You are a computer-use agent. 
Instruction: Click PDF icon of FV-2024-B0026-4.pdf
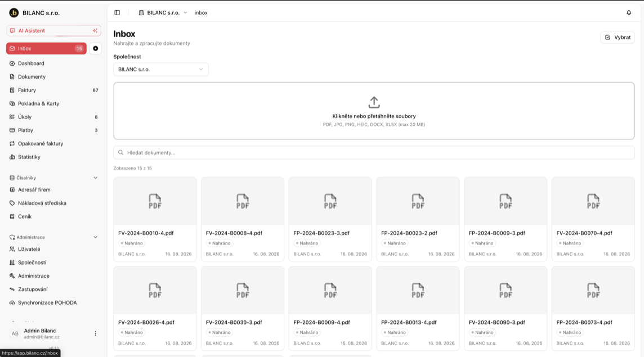[155, 291]
